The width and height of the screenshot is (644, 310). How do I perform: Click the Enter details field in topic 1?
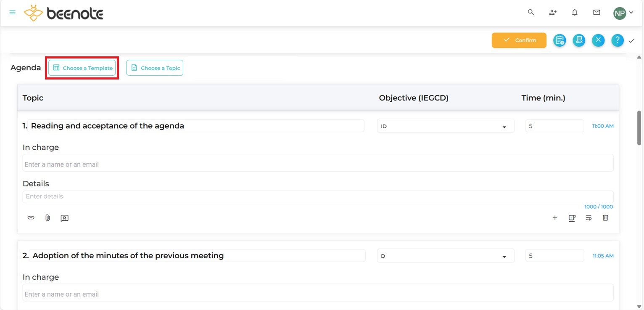(317, 196)
